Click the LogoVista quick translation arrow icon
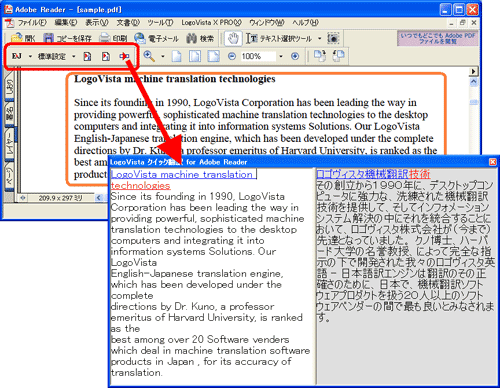 (124, 56)
